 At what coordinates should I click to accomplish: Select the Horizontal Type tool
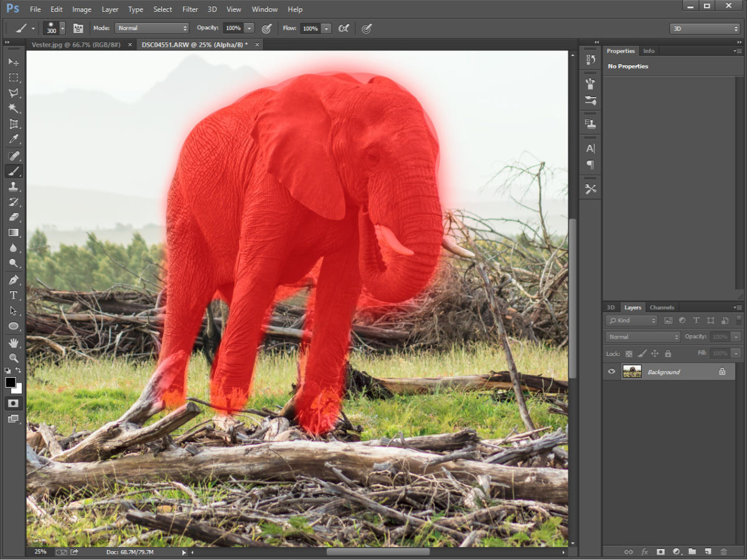click(14, 296)
